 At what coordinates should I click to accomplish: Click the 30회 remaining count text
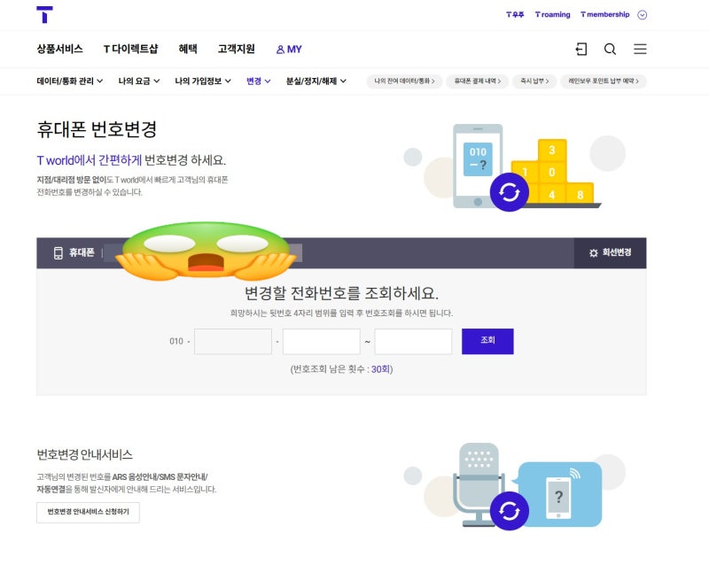tap(380, 369)
